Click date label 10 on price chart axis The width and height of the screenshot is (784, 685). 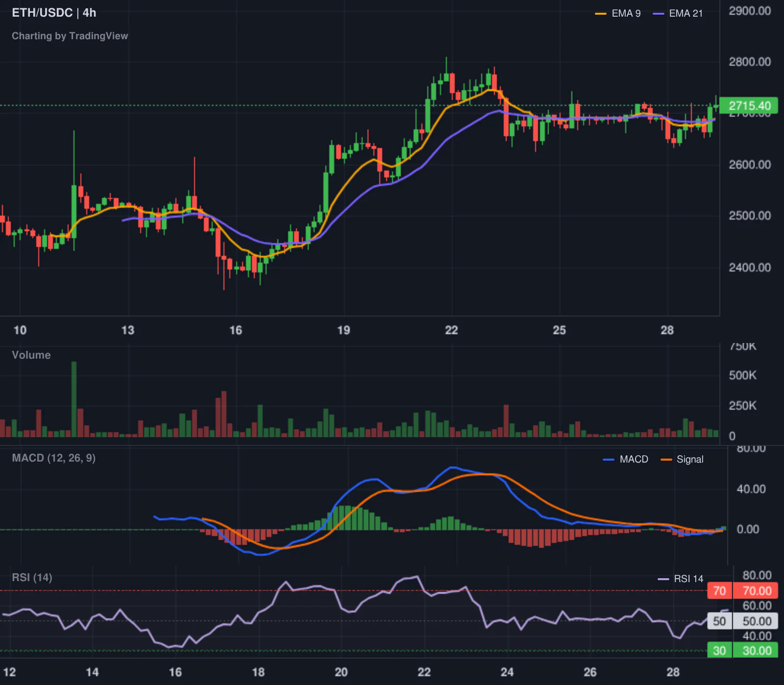(x=20, y=330)
